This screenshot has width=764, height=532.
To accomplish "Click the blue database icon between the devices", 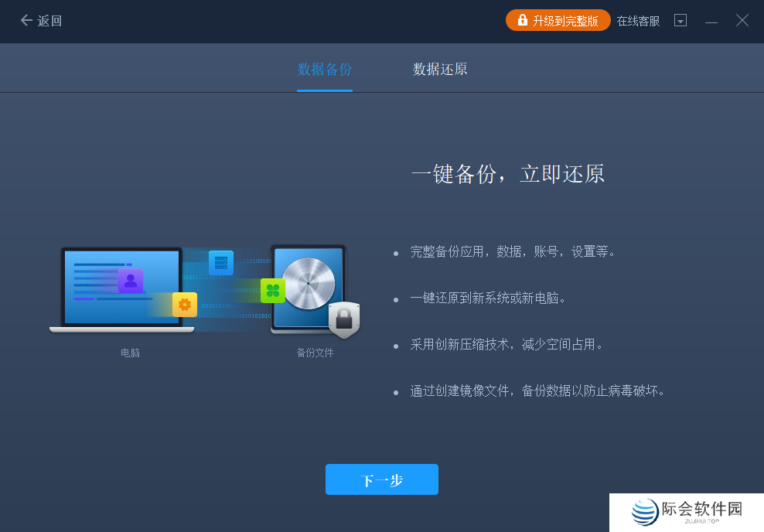I will pos(221,263).
